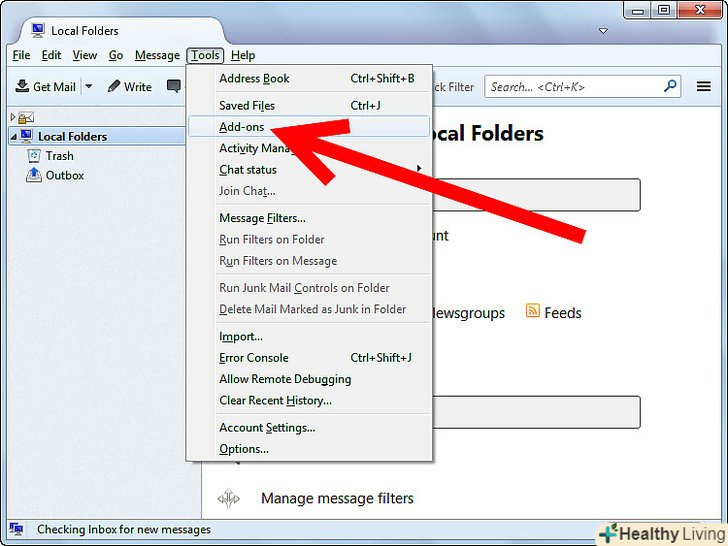Click the status bar connection icon
The height and width of the screenshot is (546, 728).
click(x=16, y=529)
